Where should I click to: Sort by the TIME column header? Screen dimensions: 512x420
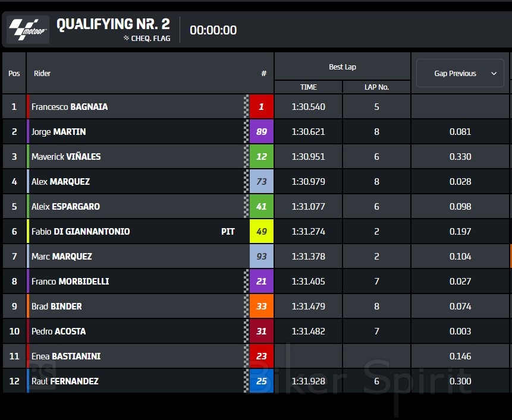tap(308, 87)
